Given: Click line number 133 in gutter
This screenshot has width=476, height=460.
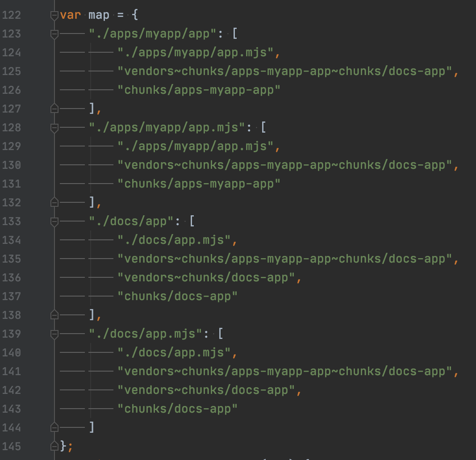Looking at the screenshot, I should 12,222.
